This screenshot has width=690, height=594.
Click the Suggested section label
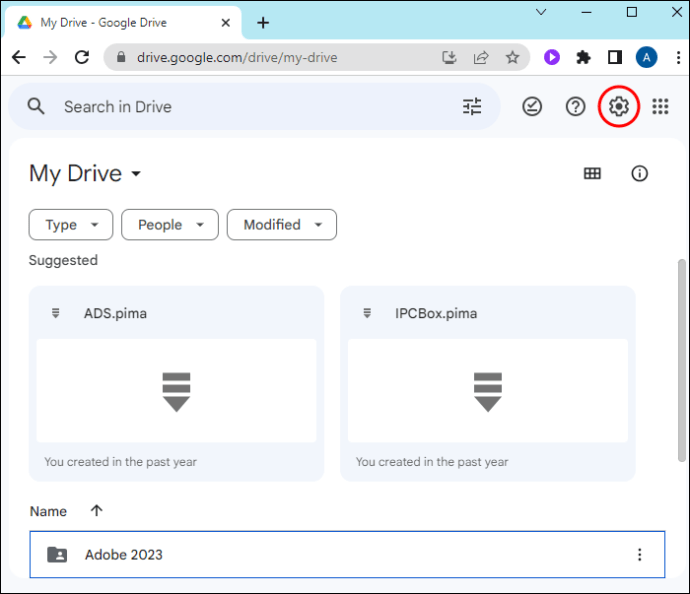(x=63, y=260)
